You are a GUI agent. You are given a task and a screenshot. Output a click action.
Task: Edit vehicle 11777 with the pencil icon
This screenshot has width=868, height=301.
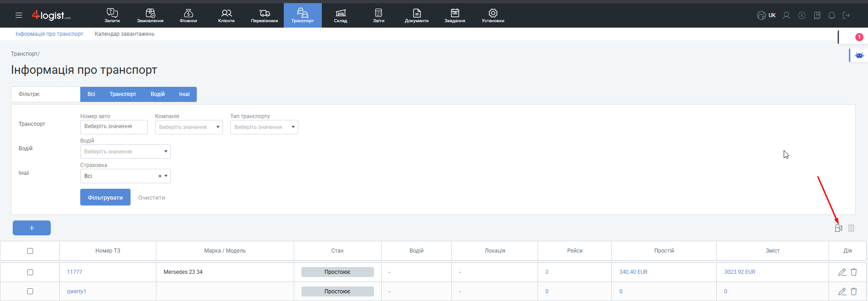842,272
